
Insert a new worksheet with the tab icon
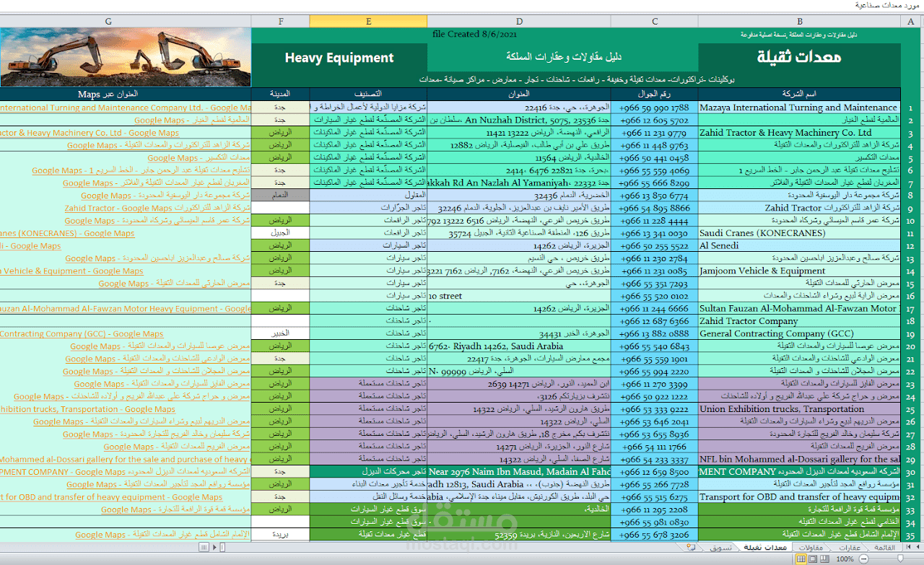click(x=692, y=548)
